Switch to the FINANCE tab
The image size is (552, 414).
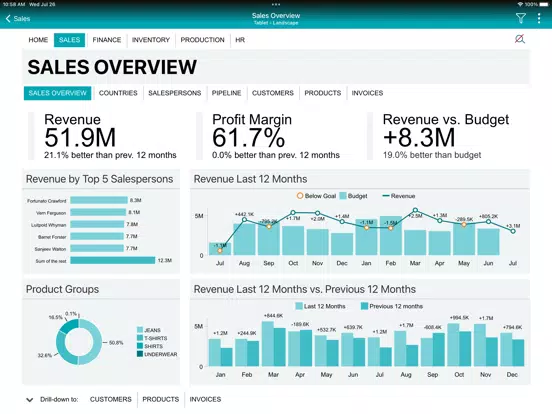point(107,40)
